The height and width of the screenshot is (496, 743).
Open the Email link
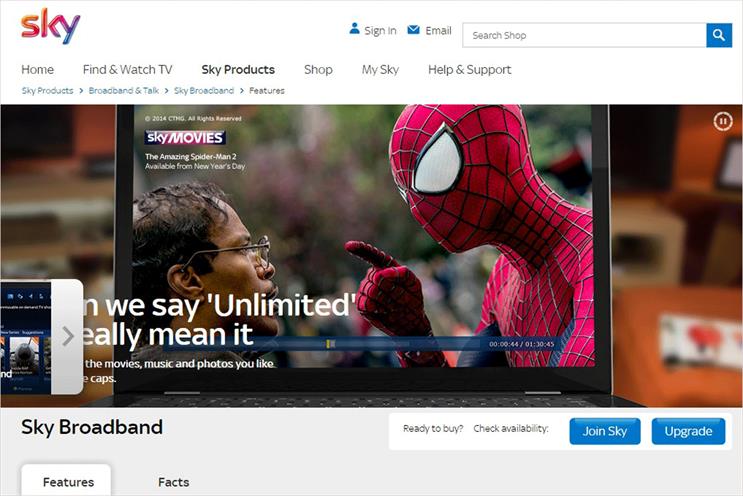tap(438, 31)
